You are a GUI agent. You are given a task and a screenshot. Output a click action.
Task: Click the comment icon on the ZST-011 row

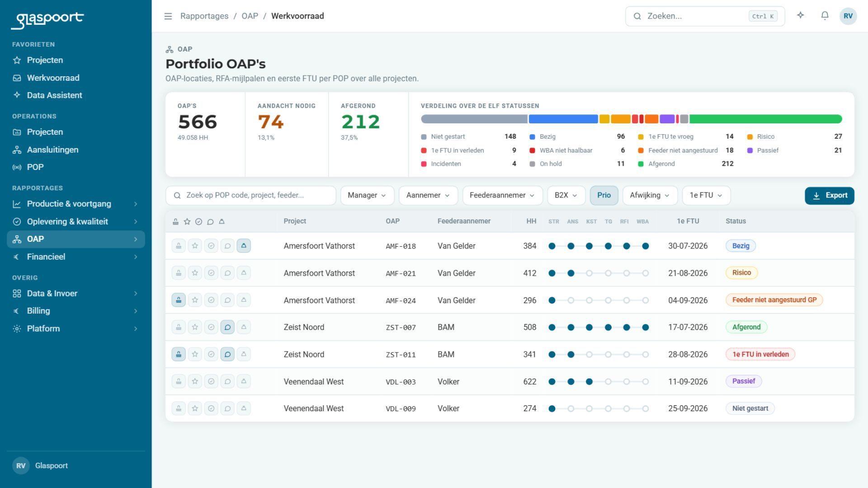(x=227, y=354)
